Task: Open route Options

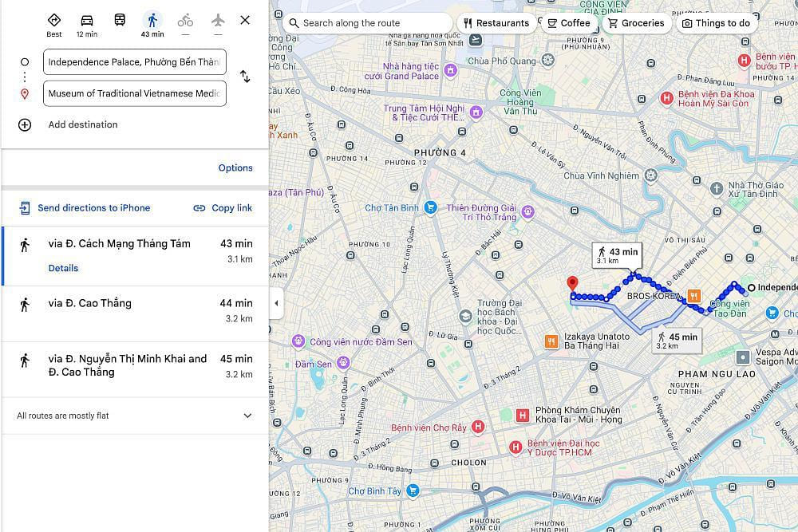Action: (x=235, y=167)
